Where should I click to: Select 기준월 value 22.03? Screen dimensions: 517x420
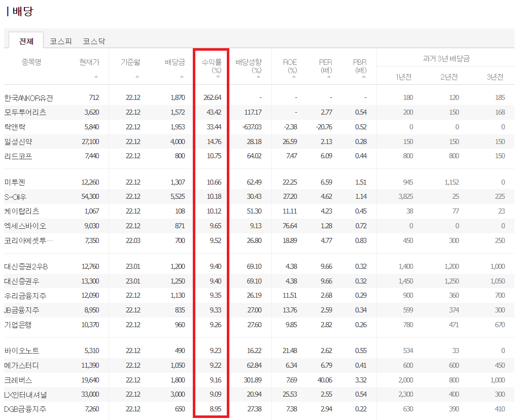point(133,240)
